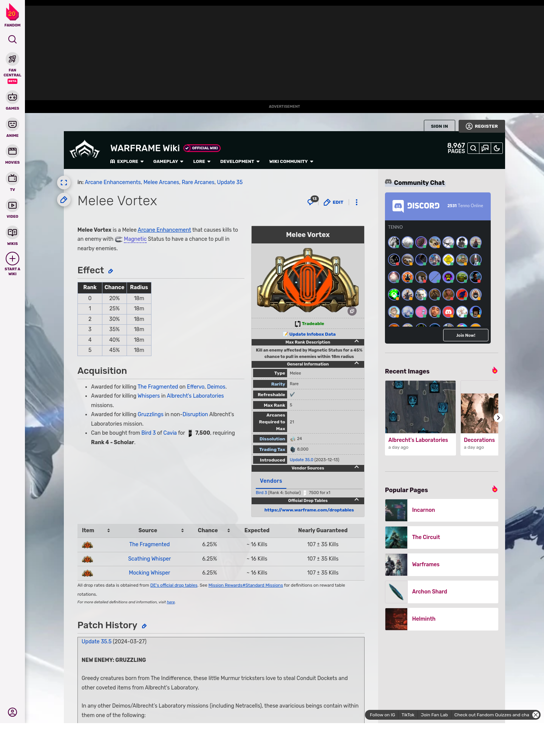The image size is (544, 756).
Task: Open the Explore dropdown menu
Action: click(x=127, y=161)
